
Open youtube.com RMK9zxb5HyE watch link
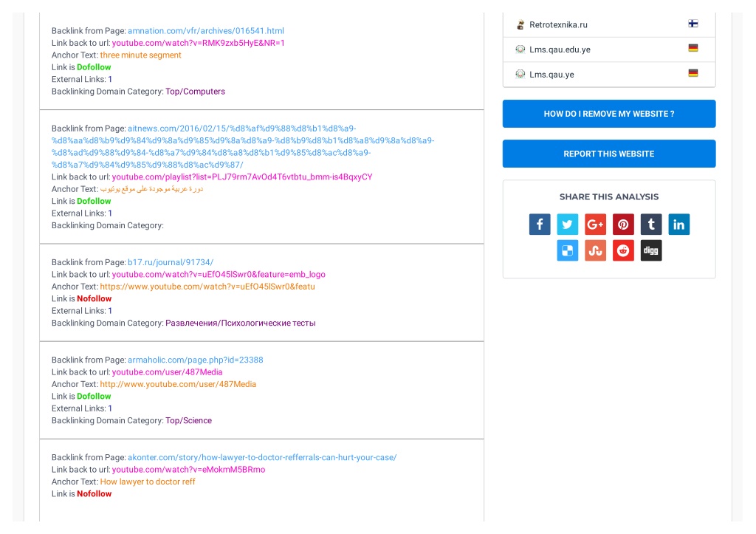(x=198, y=43)
